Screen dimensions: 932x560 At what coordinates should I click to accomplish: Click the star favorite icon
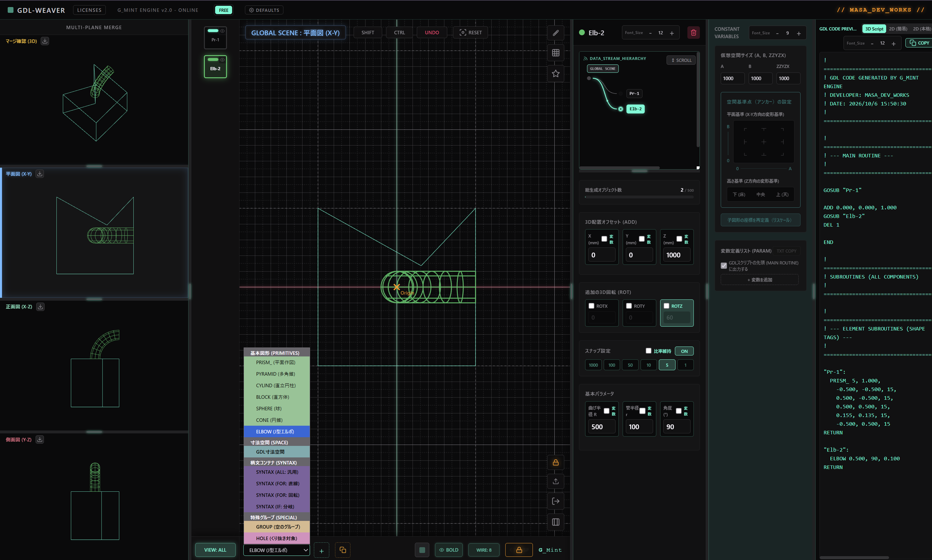click(555, 74)
